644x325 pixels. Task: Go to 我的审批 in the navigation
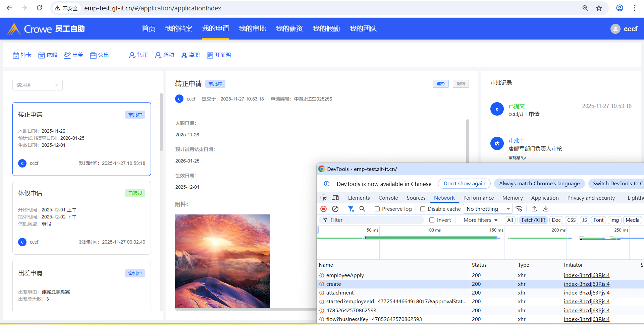tap(252, 29)
